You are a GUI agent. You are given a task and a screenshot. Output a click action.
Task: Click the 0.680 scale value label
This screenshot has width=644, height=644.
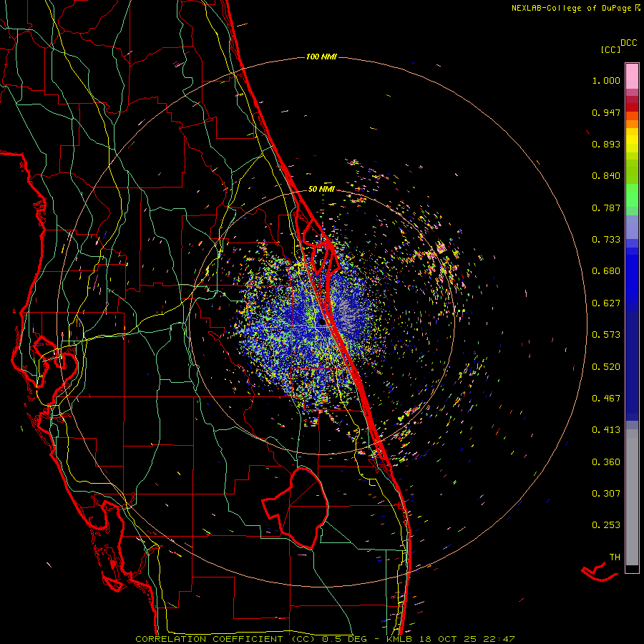pyautogui.click(x=606, y=271)
